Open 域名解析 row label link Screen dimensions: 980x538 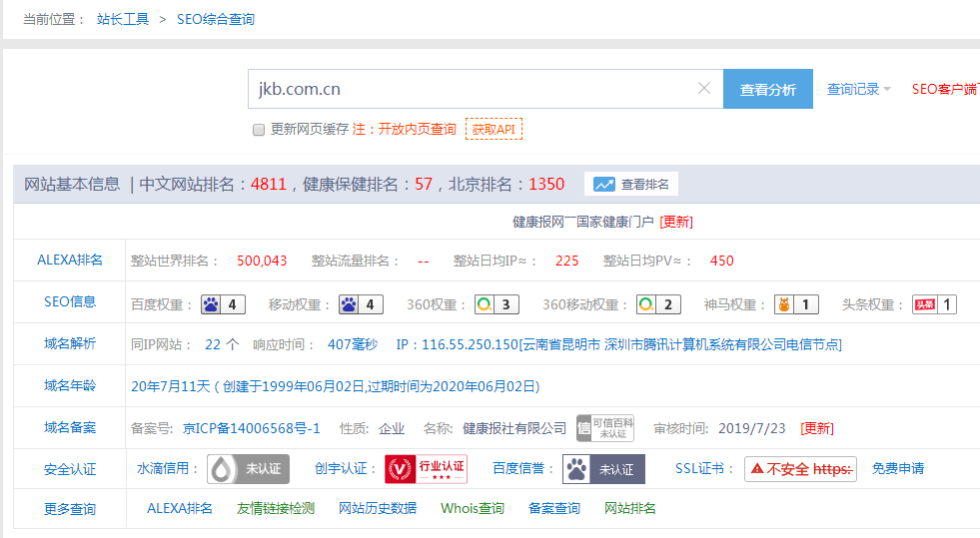tap(69, 343)
